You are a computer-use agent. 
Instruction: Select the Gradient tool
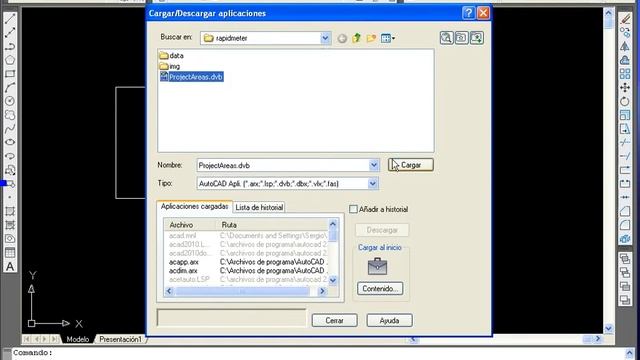pos(10,225)
